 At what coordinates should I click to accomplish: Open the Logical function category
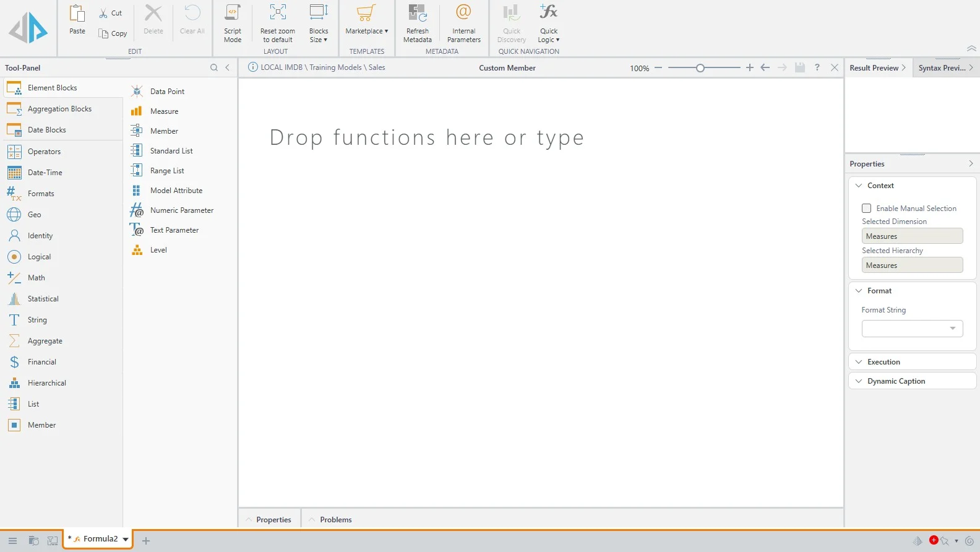[62, 257]
